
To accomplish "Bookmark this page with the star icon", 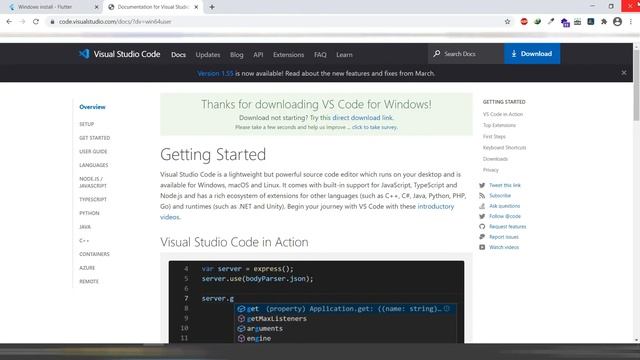I will coord(507,22).
